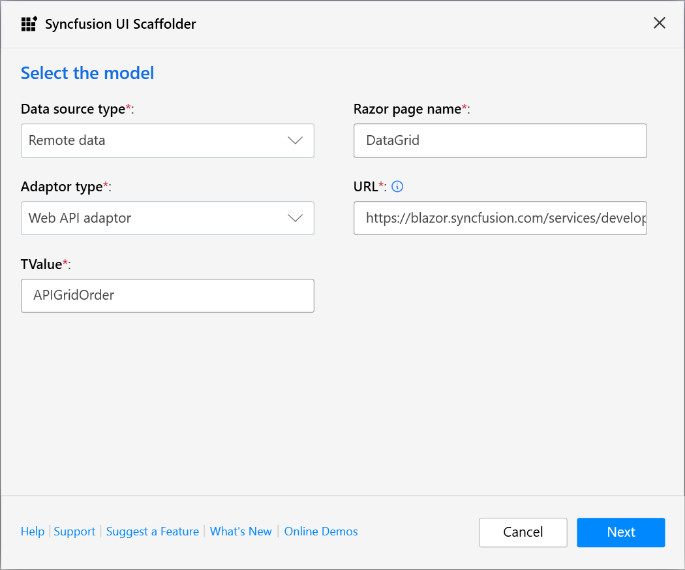Click the Syncfusion logo icon in title bar
The image size is (685, 570).
(x=29, y=24)
